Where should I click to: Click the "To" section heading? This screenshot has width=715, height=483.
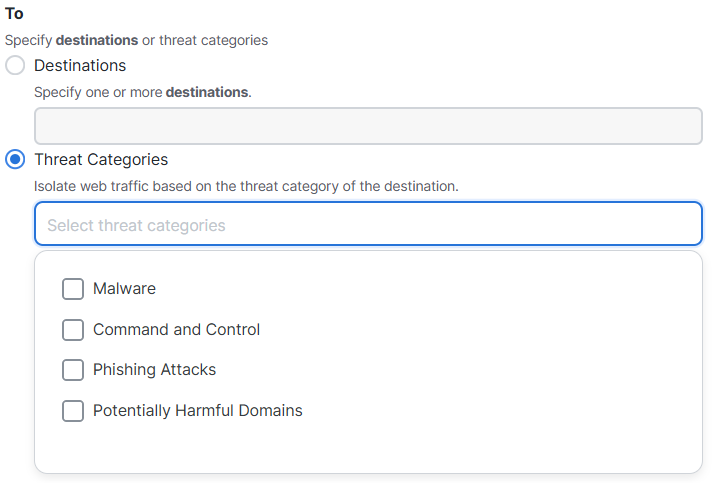click(x=14, y=15)
